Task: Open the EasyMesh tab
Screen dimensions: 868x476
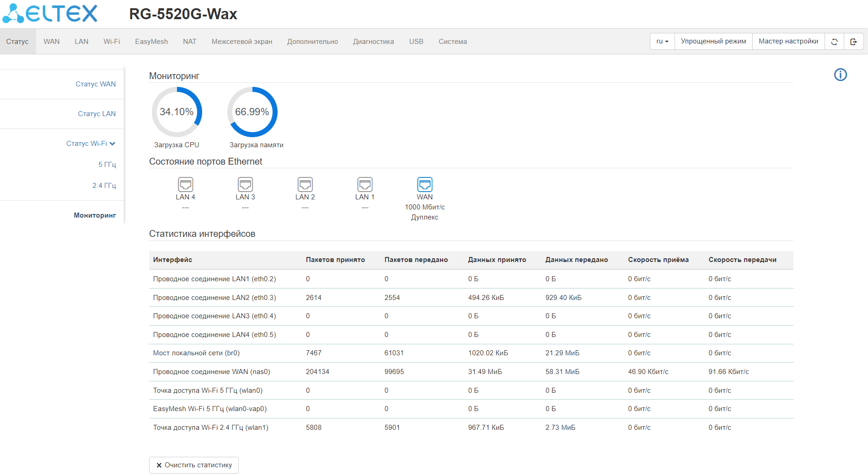Action: click(x=151, y=42)
